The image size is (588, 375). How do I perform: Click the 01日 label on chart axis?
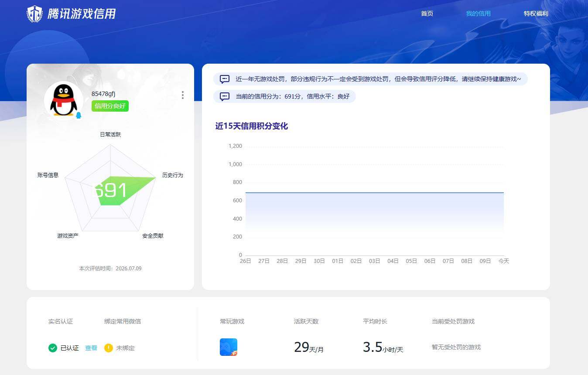(338, 261)
